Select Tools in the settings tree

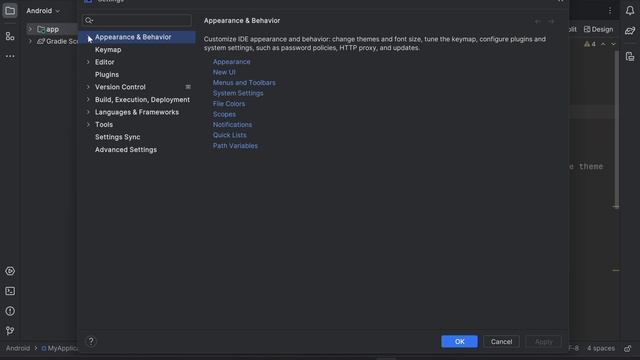point(104,124)
